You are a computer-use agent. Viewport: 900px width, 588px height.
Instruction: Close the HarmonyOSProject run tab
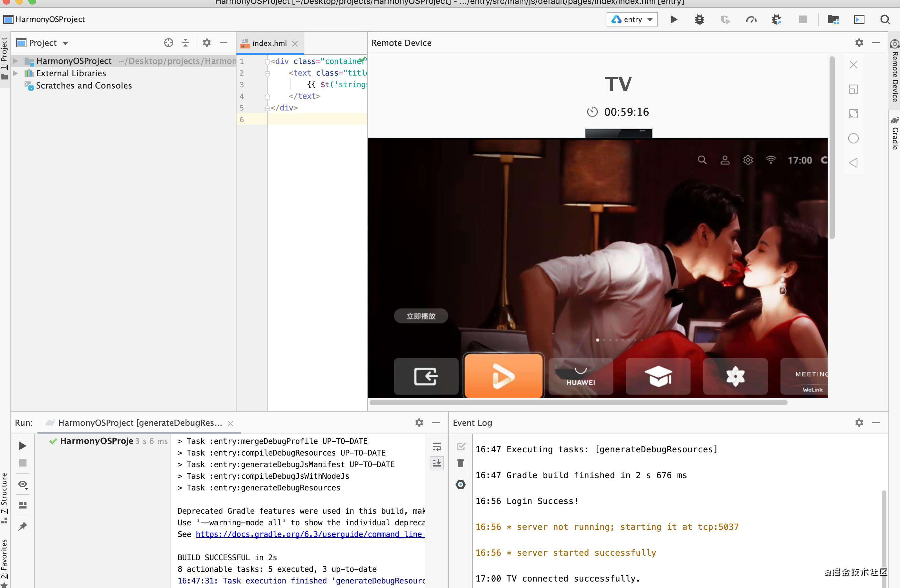pos(230,424)
